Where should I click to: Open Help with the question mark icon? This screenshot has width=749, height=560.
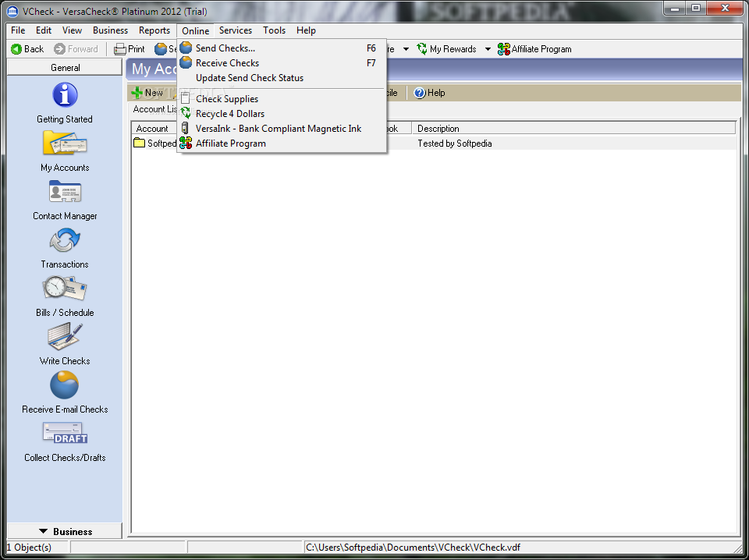[x=429, y=93]
